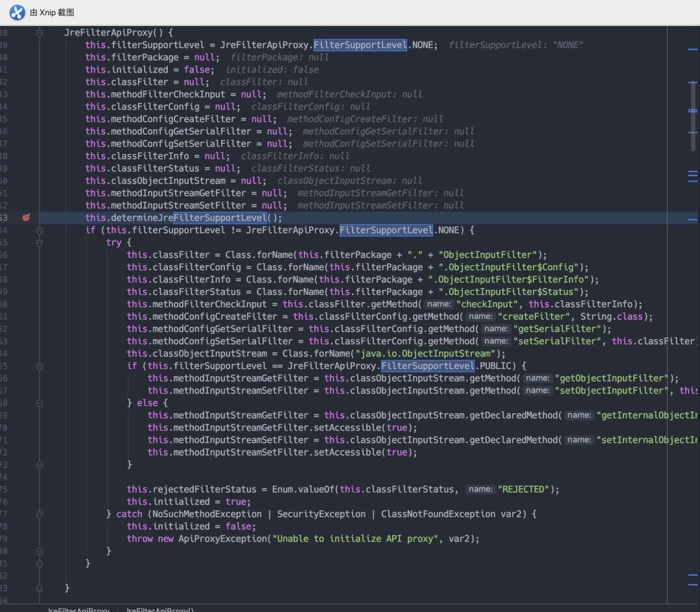Click the string ".ObjectInputFilter$FilterInfo"
The image size is (700, 612).
tap(509, 279)
